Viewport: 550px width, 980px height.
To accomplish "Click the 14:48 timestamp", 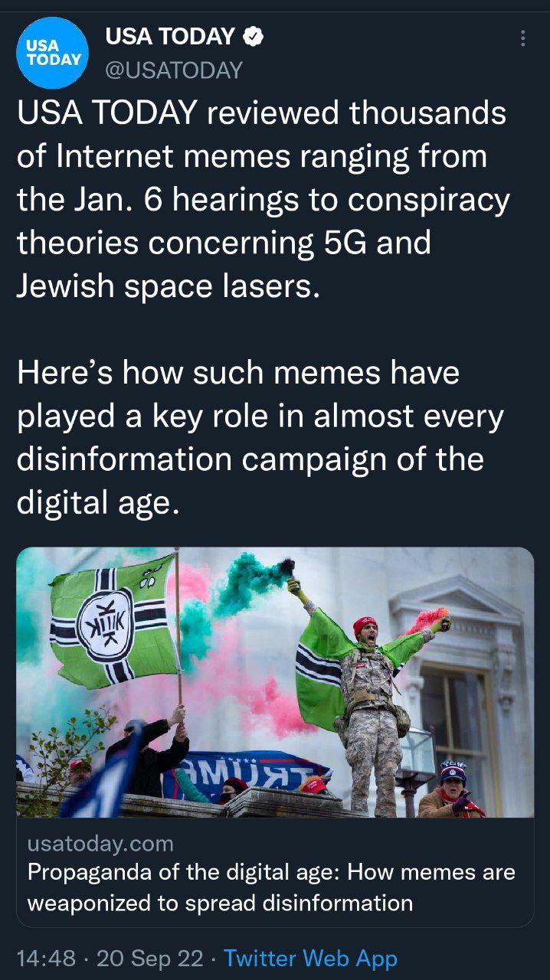I will 45,958.
